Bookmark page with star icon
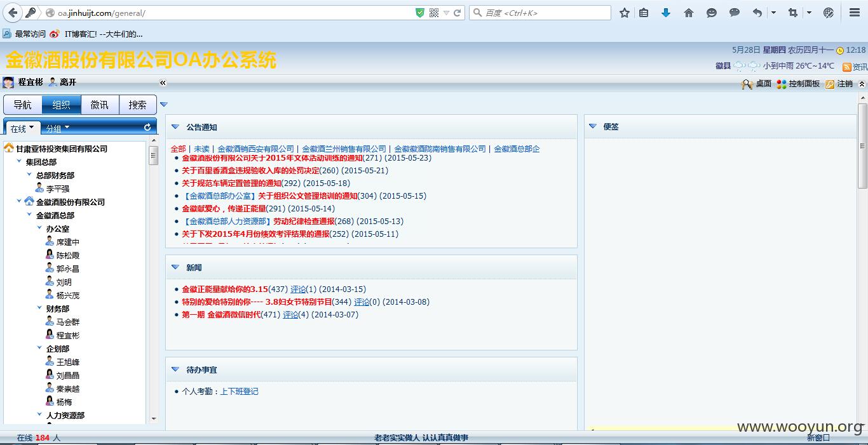This screenshot has width=868, height=445. pos(625,13)
